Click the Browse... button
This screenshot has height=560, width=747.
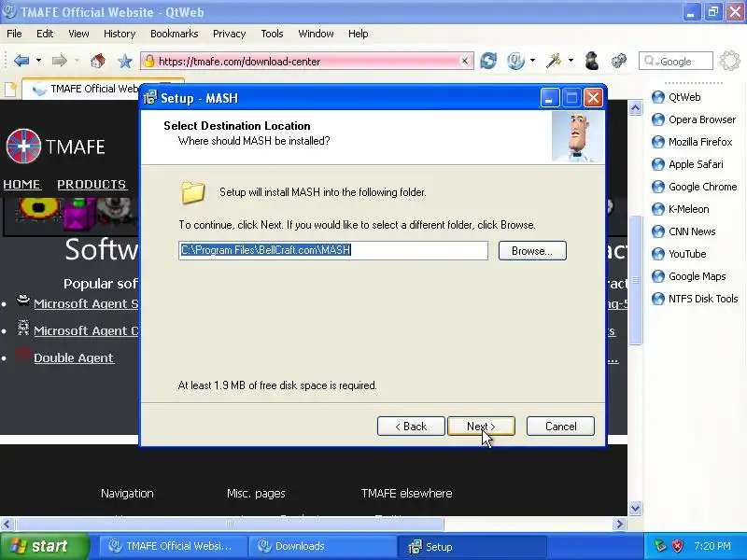point(532,250)
